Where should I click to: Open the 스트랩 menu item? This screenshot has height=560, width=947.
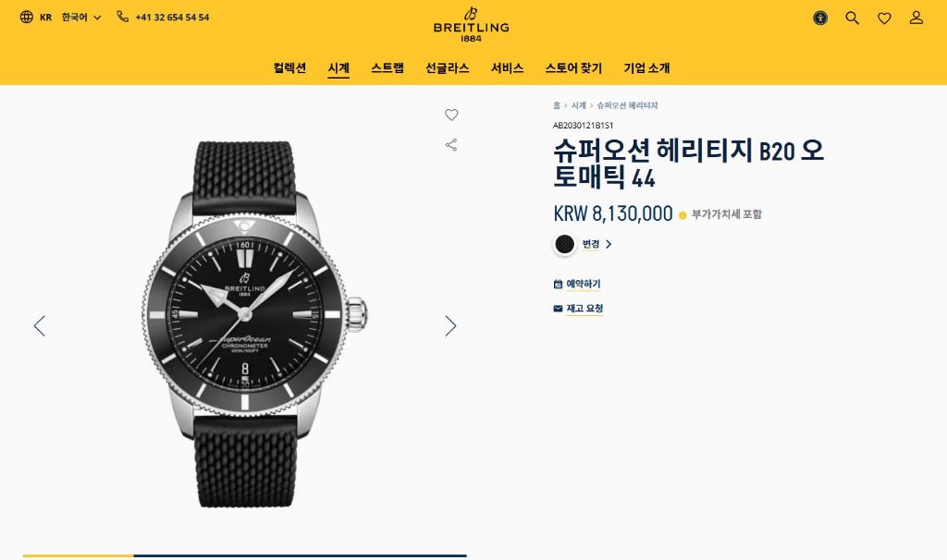pyautogui.click(x=387, y=68)
